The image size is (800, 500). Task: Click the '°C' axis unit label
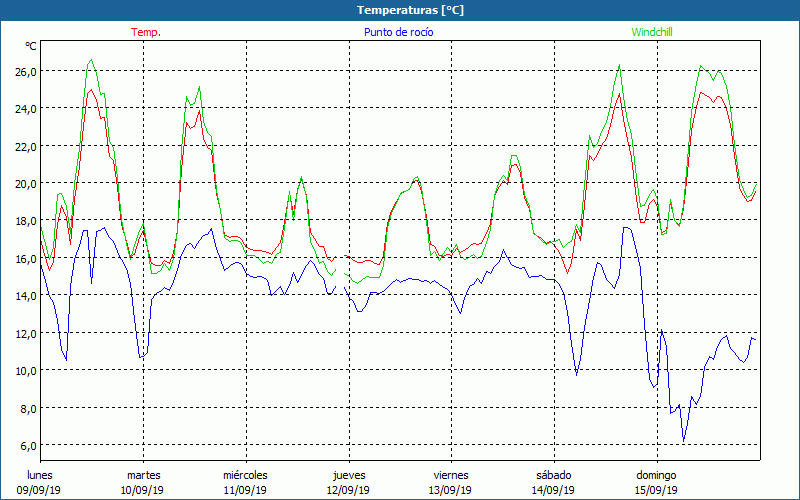(31, 46)
